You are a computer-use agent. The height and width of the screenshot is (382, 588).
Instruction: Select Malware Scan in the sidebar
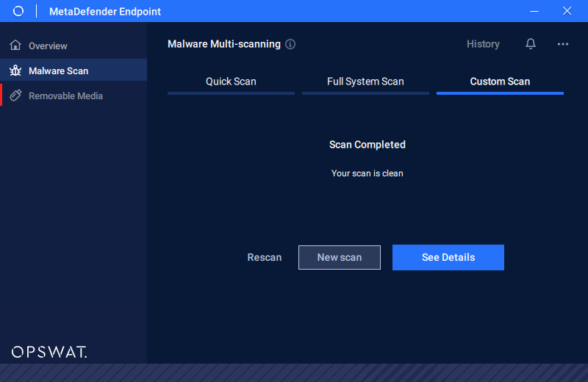tap(73, 70)
